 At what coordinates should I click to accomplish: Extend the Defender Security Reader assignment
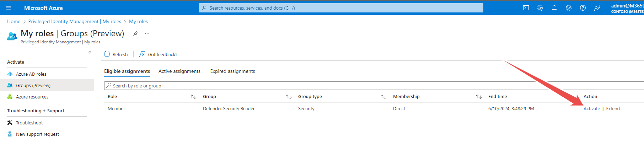pos(613,109)
